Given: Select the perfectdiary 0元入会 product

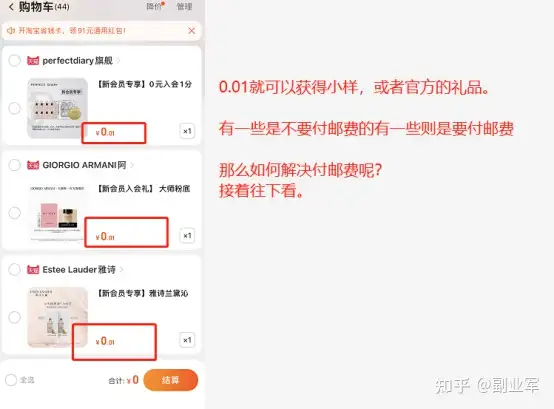Looking at the screenshot, I should pyautogui.click(x=14, y=108).
